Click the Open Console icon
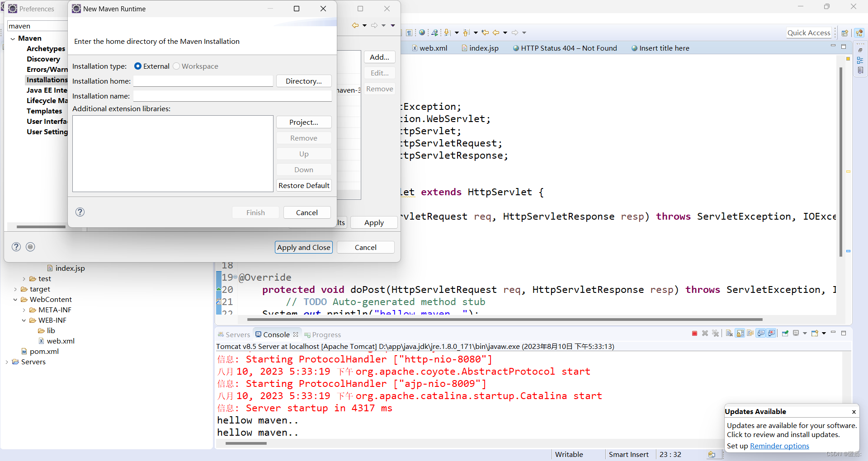The width and height of the screenshot is (868, 461). [815, 334]
